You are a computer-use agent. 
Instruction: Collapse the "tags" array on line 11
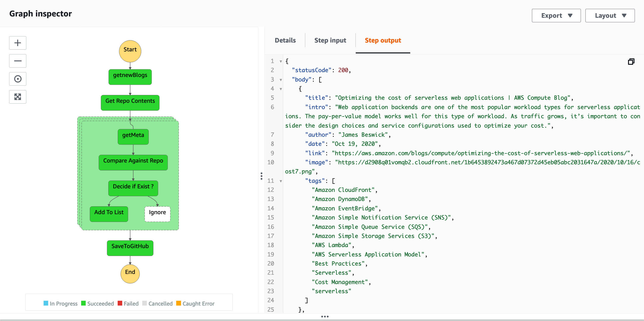pyautogui.click(x=281, y=181)
